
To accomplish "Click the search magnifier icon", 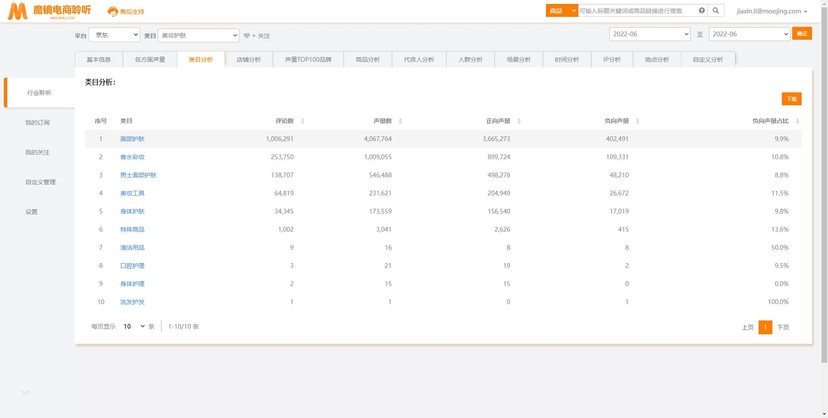I will point(716,11).
